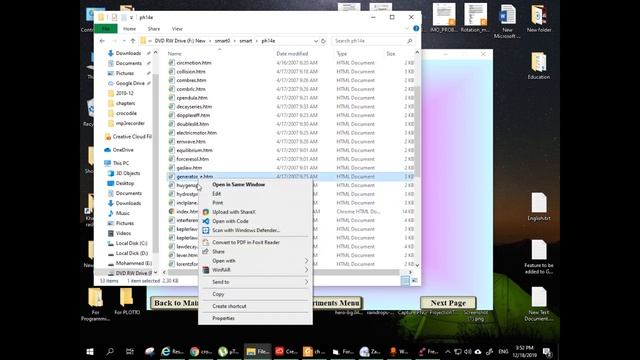Expand the WinRAR submenu
The height and width of the screenshot is (360, 640).
256,269
